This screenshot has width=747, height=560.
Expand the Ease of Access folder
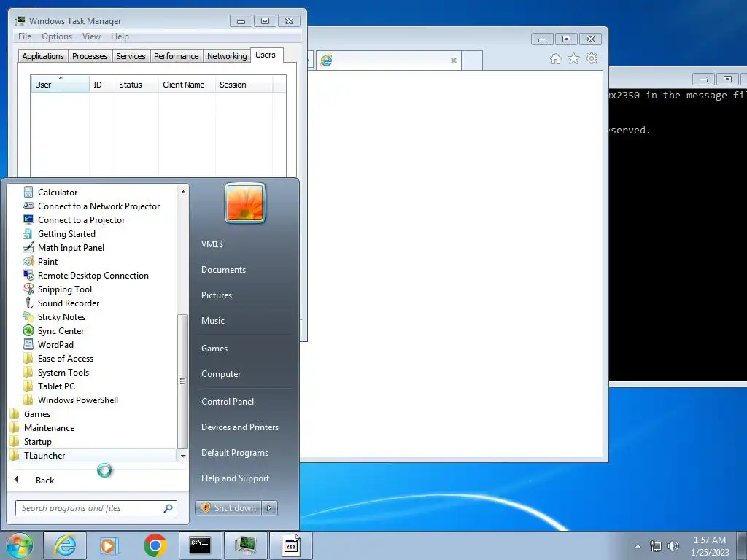[65, 359]
